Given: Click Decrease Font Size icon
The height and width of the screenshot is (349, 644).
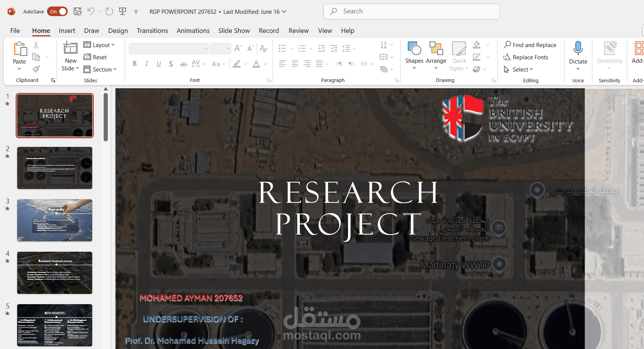Looking at the screenshot, I should [250, 48].
